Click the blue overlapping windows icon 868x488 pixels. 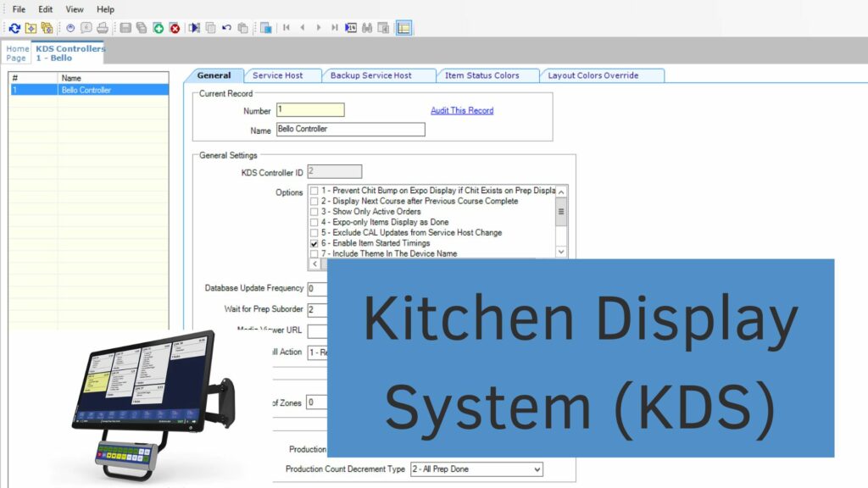click(266, 28)
